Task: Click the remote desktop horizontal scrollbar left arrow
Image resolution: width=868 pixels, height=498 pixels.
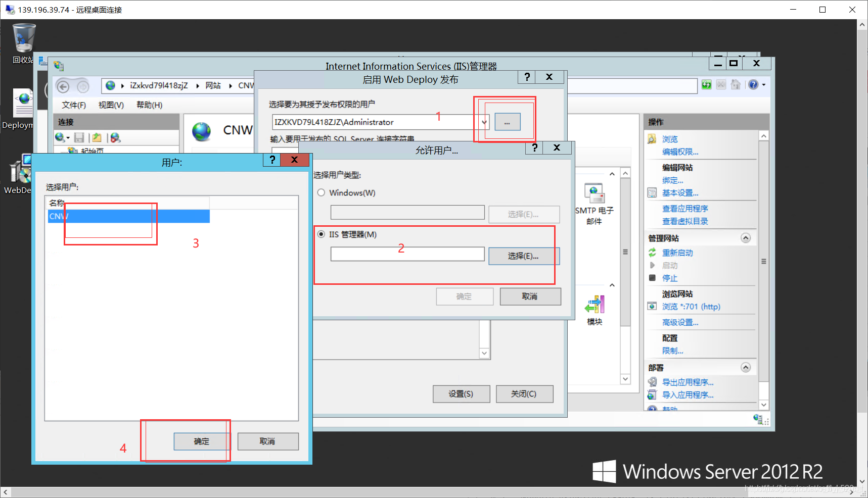Action: (6, 492)
